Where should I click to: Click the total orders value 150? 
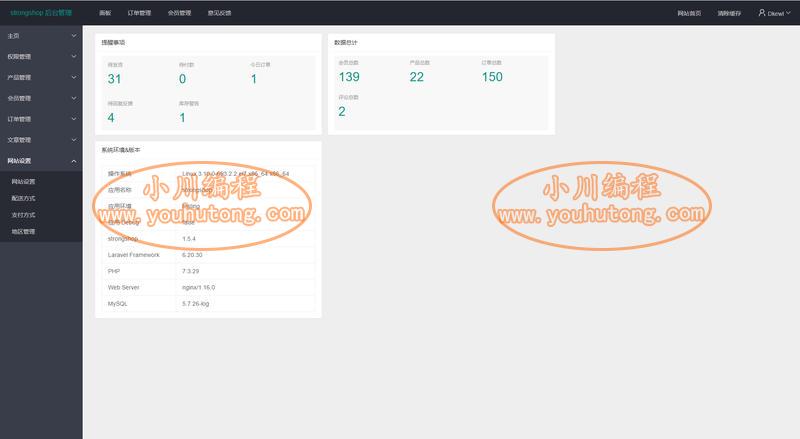pyautogui.click(x=492, y=77)
